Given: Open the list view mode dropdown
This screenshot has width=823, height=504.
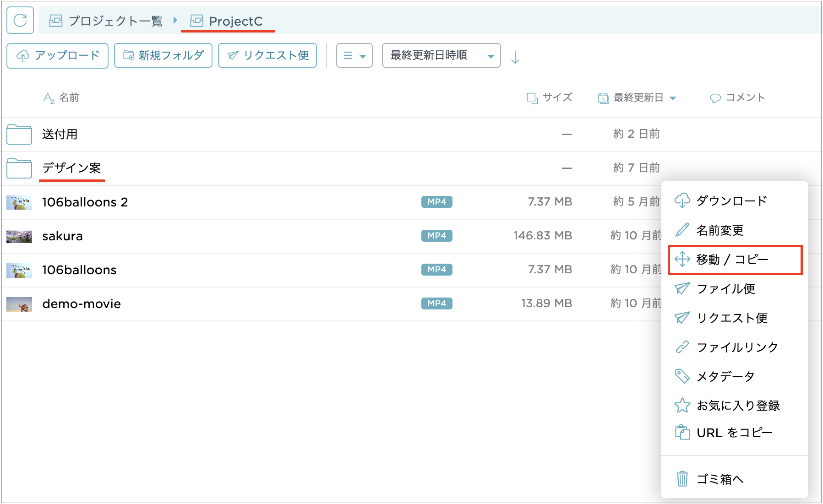Looking at the screenshot, I should point(354,56).
